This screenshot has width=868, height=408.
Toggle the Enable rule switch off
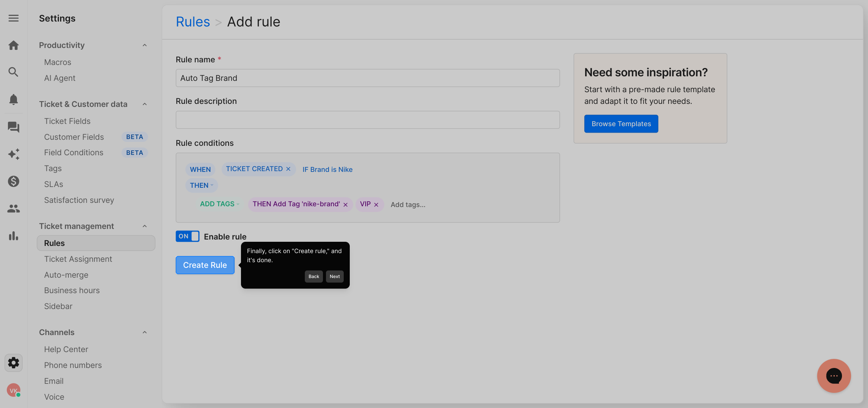tap(187, 236)
